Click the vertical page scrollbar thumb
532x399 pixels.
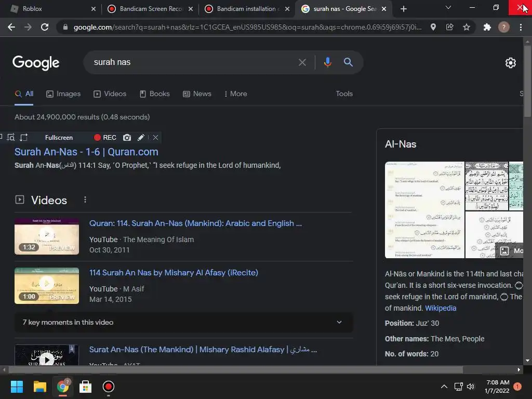pyautogui.click(x=527, y=82)
